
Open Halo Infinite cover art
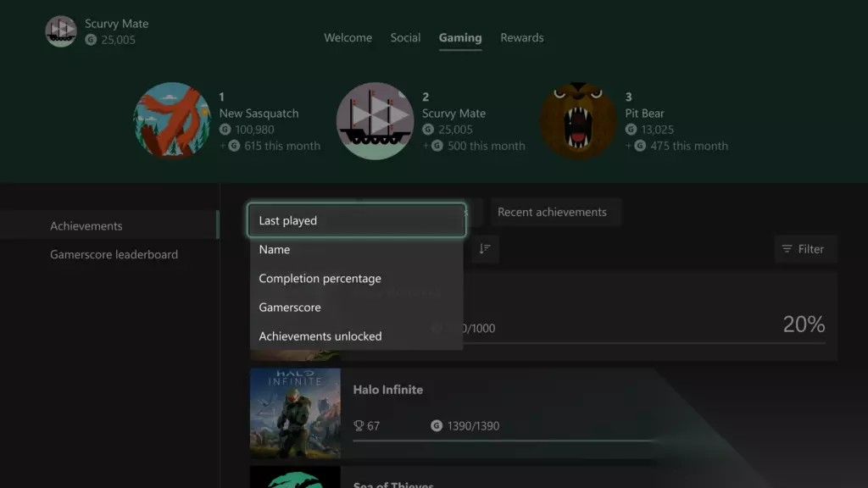[x=295, y=413]
